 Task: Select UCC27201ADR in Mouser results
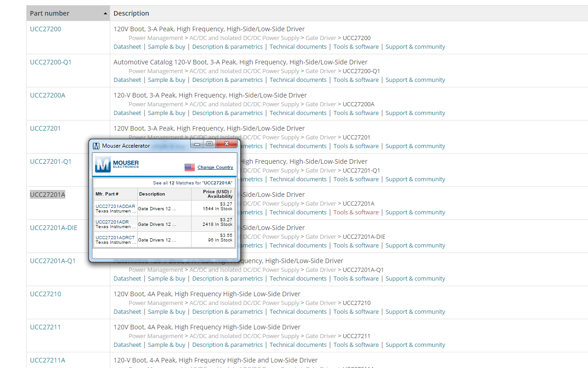click(112, 222)
